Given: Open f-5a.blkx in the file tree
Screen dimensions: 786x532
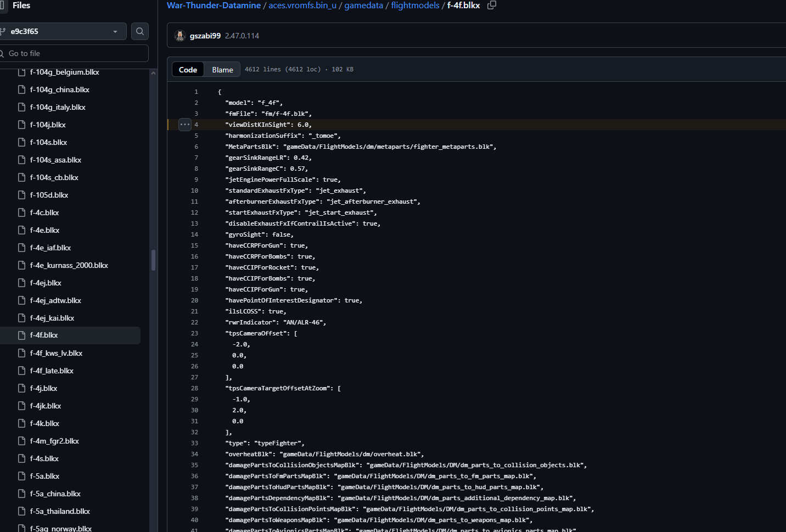Looking at the screenshot, I should coord(44,476).
